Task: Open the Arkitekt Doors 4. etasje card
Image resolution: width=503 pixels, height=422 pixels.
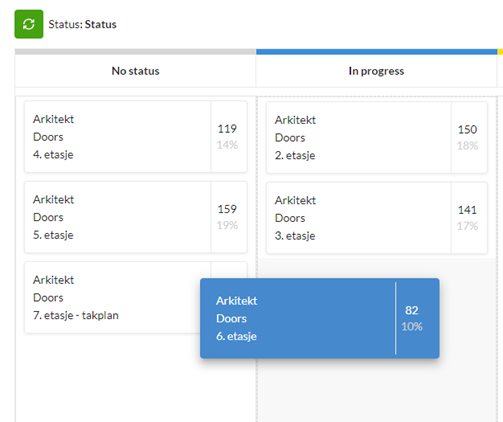Action: pos(136,137)
